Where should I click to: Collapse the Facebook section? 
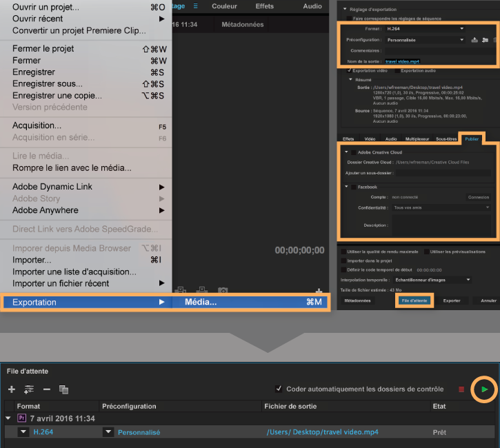[346, 187]
